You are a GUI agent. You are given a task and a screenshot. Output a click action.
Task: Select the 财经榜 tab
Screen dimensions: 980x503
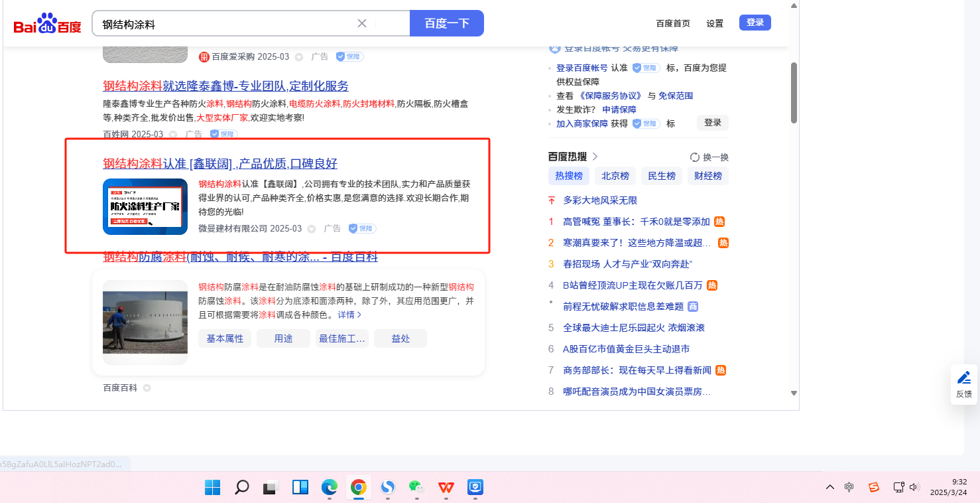707,176
